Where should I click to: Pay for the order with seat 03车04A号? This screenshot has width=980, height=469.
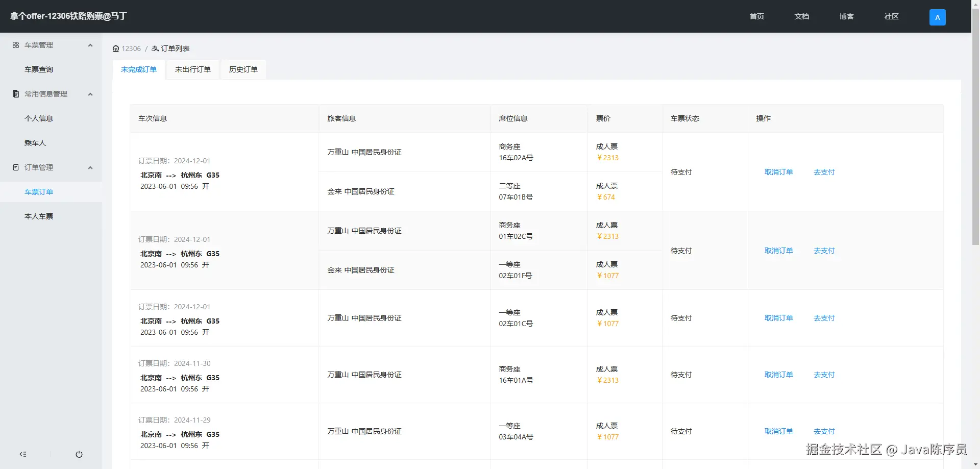click(x=824, y=431)
